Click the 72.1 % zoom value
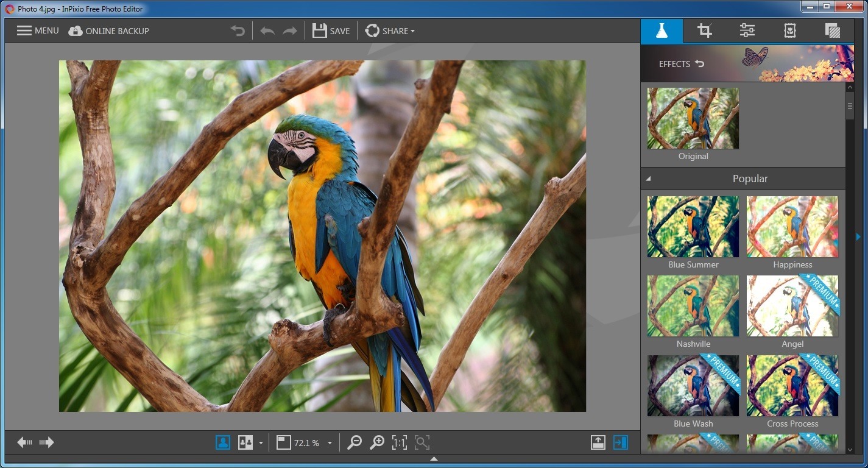The width and height of the screenshot is (868, 468). pyautogui.click(x=307, y=443)
